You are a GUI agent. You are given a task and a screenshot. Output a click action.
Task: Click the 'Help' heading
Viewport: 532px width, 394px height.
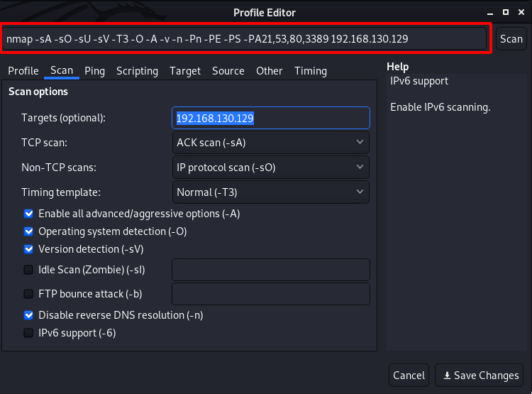[x=398, y=67]
